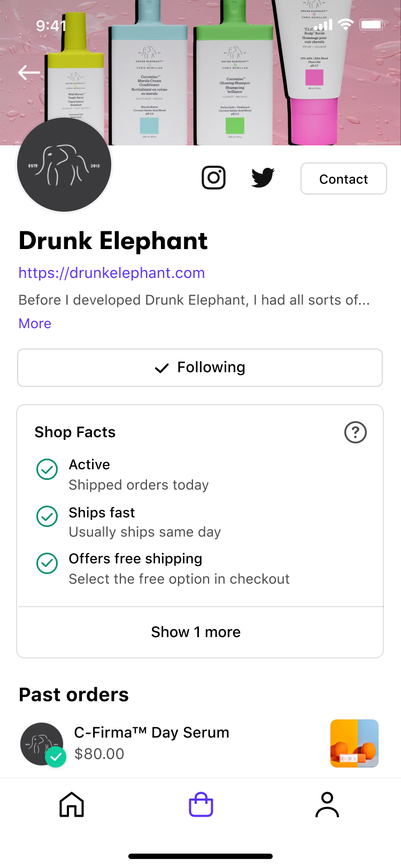401x868 pixels.
Task: Tap the Offers free shipping check mark
Action: click(47, 563)
